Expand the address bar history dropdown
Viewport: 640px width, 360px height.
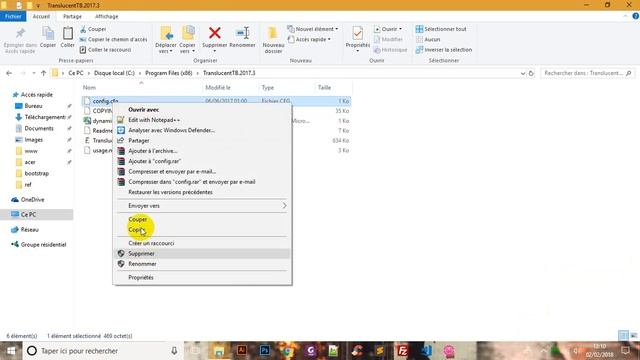point(523,73)
